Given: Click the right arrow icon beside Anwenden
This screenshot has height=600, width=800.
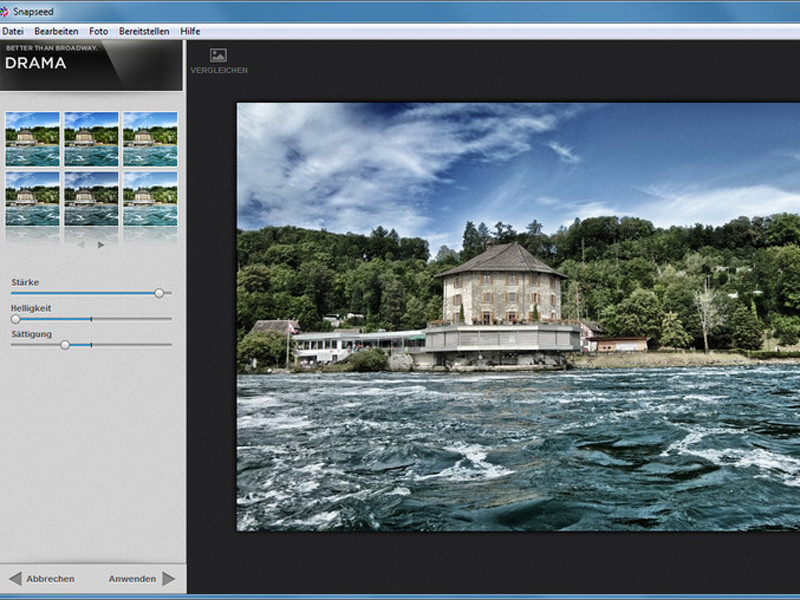Looking at the screenshot, I should pos(169,579).
